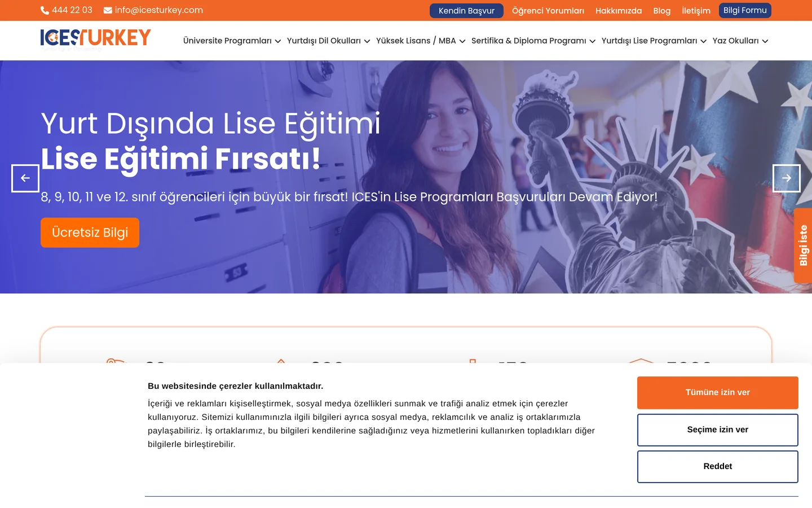Expand Yurtdışı Dil Okulları chevron
The height and width of the screenshot is (508, 812).
pyautogui.click(x=367, y=41)
